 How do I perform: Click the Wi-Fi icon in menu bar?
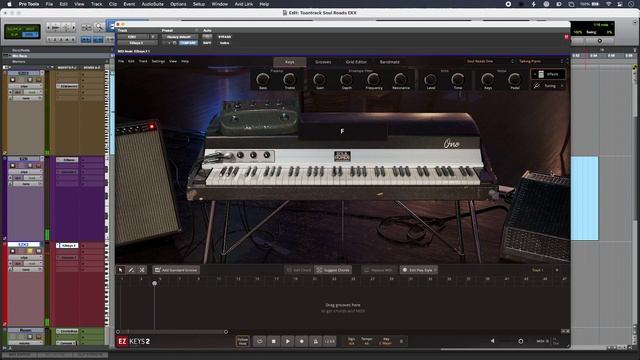click(x=608, y=4)
